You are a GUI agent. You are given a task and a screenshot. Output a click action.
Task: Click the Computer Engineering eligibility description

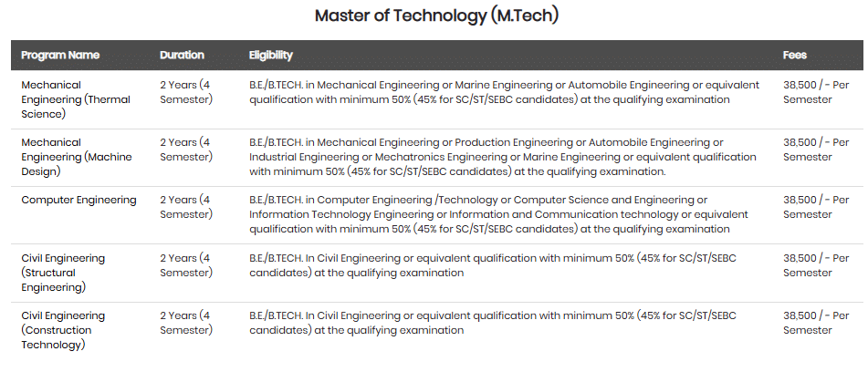(497, 214)
